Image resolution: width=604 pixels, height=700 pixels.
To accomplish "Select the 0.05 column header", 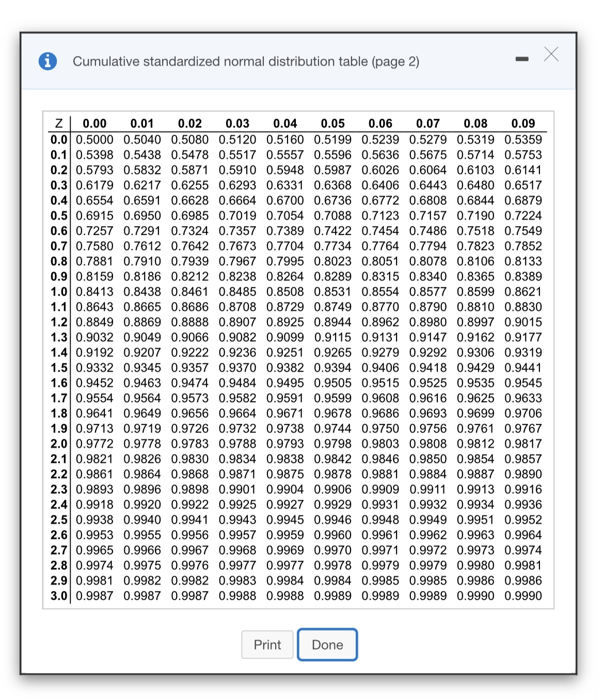I will [333, 123].
